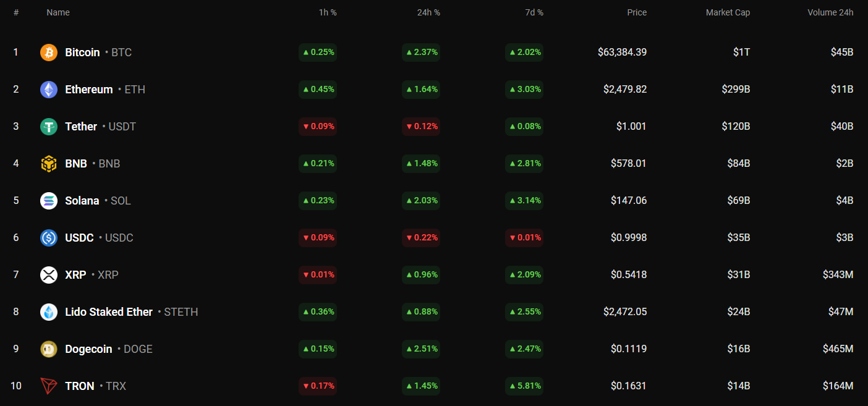The width and height of the screenshot is (868, 406).
Task: Click the Dogecoin logo icon
Action: pyautogui.click(x=49, y=349)
